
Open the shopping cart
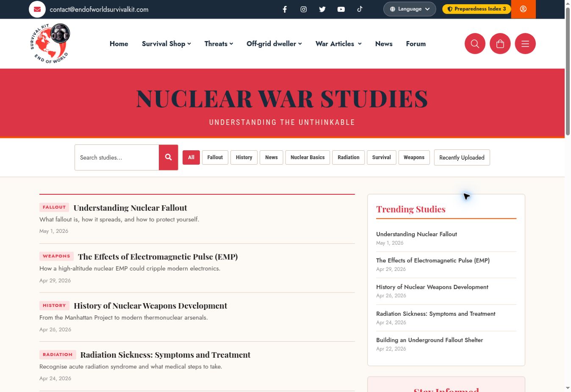(500, 44)
